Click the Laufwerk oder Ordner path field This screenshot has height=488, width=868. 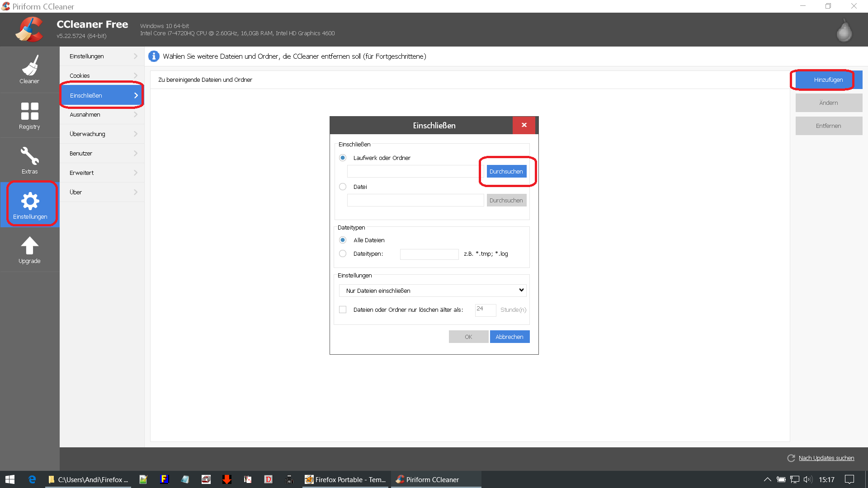[414, 171]
